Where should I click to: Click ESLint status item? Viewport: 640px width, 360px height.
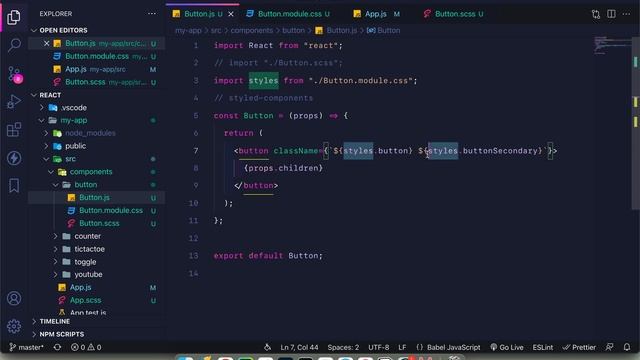point(542,347)
